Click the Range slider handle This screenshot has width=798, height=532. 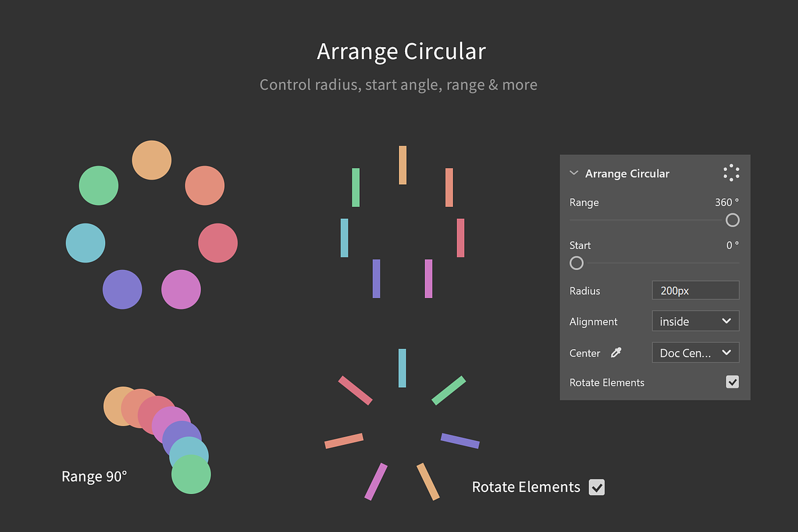[732, 220]
